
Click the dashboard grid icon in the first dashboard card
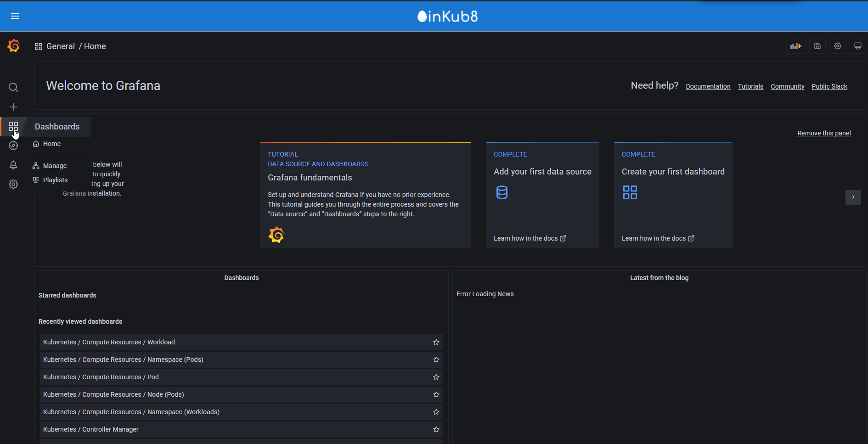pyautogui.click(x=630, y=192)
